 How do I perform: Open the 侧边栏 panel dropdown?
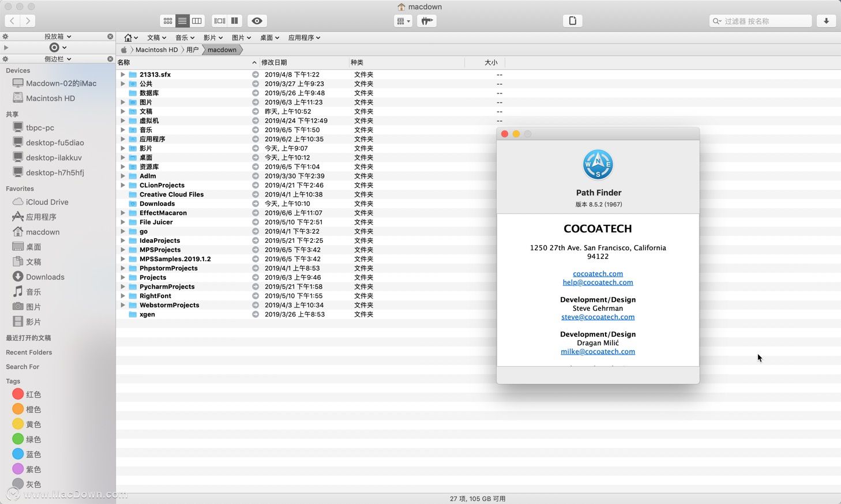[x=58, y=59]
